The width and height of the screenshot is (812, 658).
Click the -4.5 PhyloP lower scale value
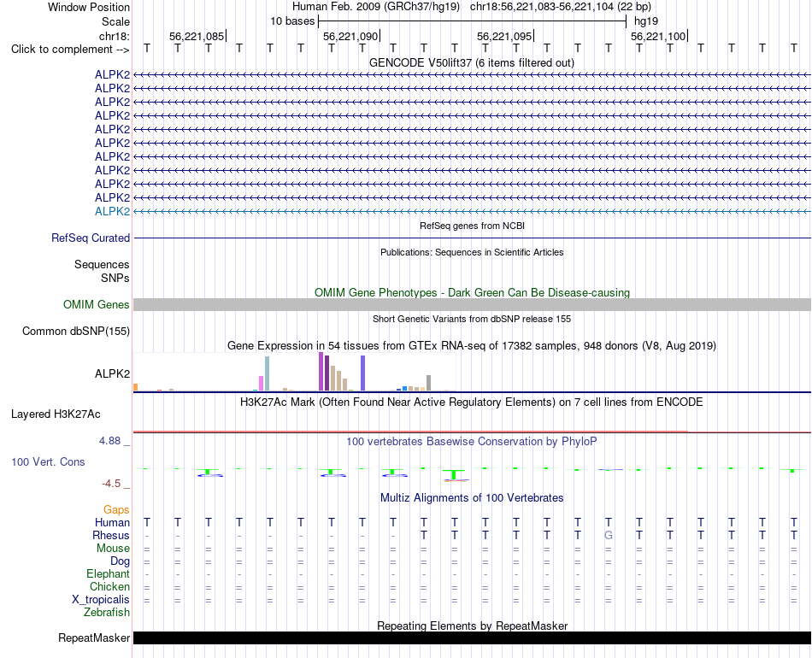[111, 484]
